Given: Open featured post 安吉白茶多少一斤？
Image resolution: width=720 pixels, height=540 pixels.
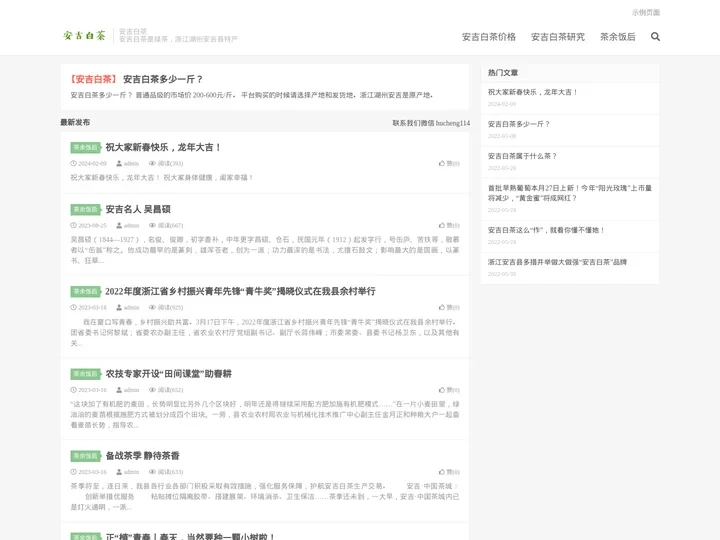Looking at the screenshot, I should tap(163, 79).
